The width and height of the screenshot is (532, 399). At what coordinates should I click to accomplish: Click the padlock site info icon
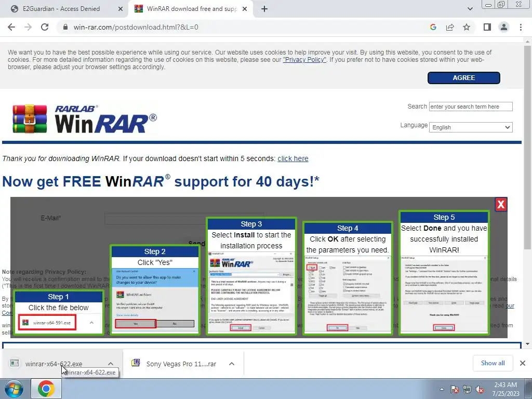pyautogui.click(x=65, y=27)
